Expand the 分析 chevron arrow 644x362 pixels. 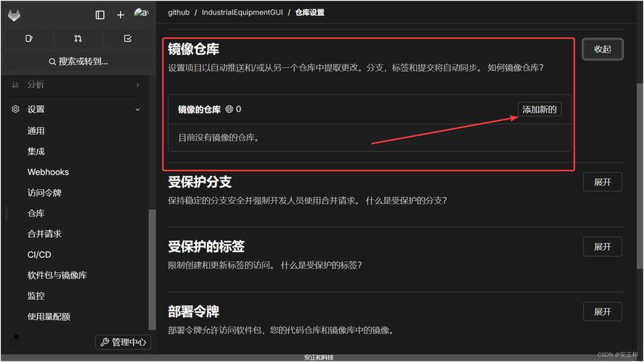138,85
